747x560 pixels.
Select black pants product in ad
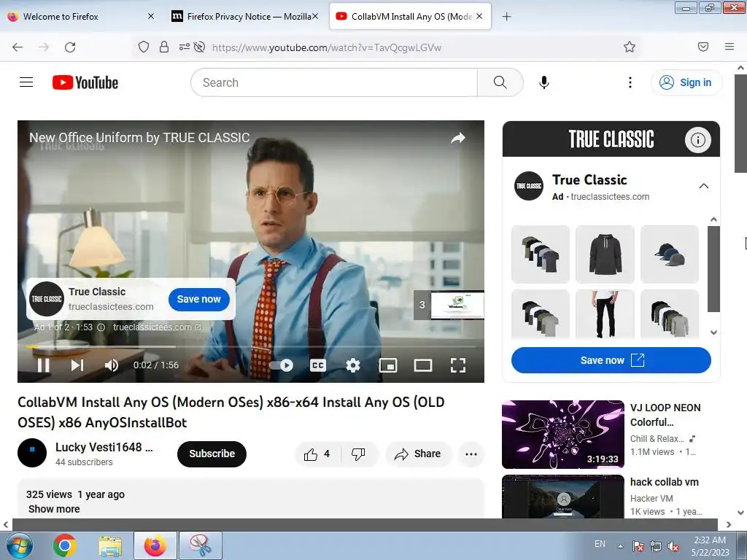pos(605,315)
